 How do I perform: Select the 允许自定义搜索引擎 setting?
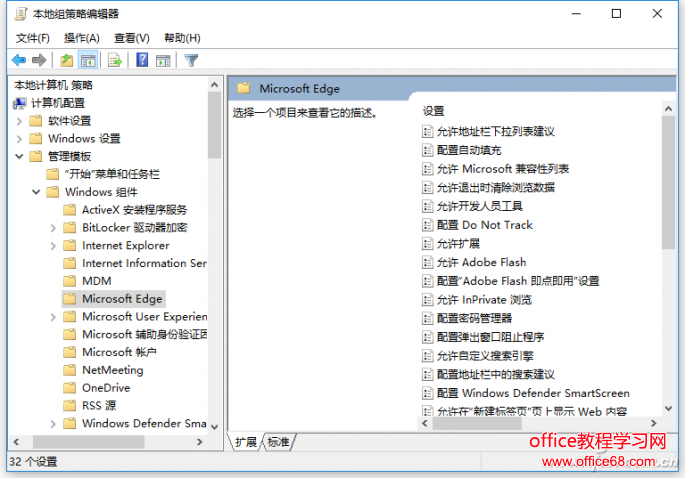tap(478, 356)
